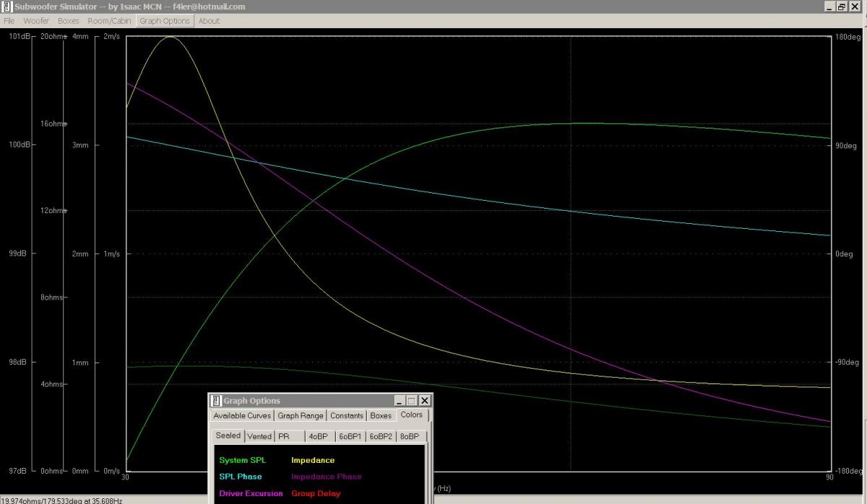Click the yellow impedance curve peak
867x504 pixels.
point(171,37)
